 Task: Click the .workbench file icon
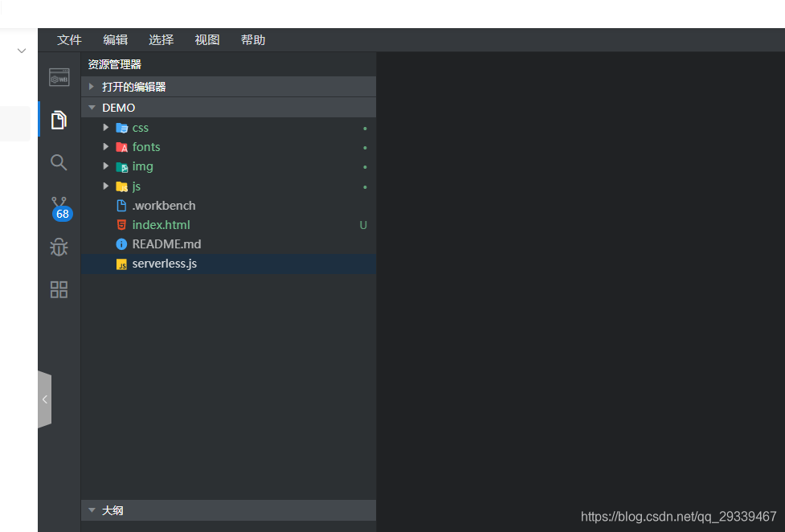[121, 206]
